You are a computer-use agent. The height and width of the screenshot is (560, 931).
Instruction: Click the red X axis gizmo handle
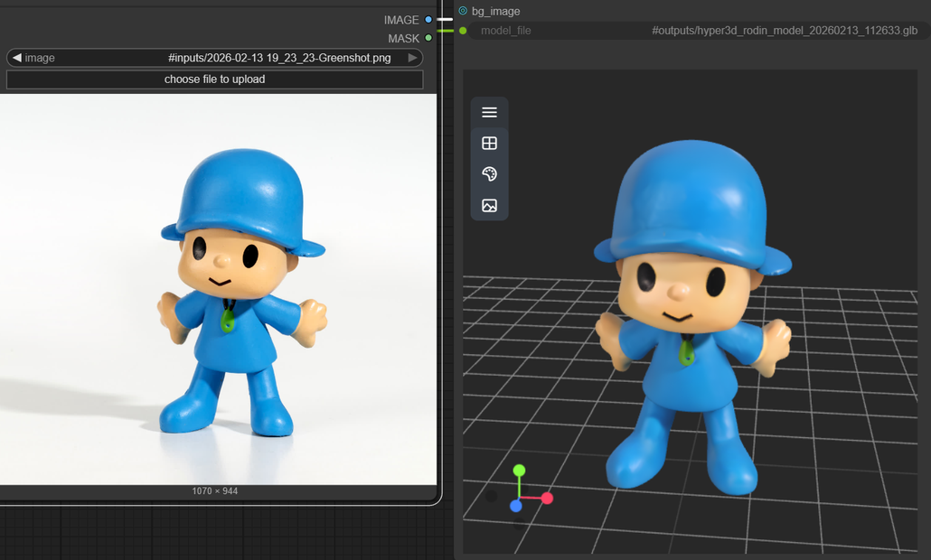[547, 499]
